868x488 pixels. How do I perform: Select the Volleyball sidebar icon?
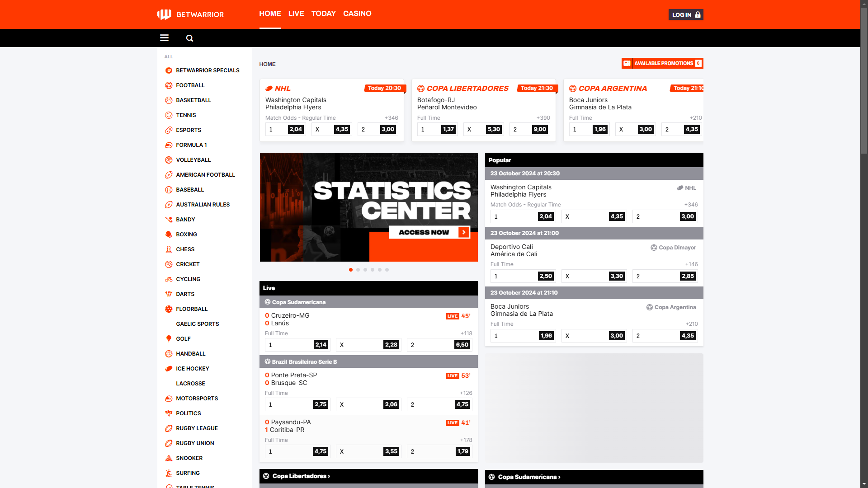click(x=169, y=160)
